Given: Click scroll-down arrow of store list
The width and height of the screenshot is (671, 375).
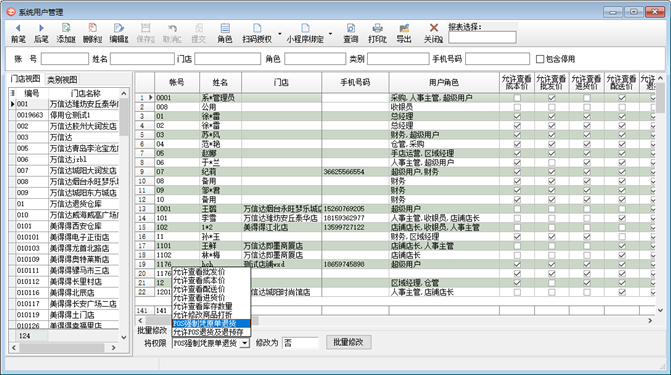Looking at the screenshot, I should (x=124, y=337).
